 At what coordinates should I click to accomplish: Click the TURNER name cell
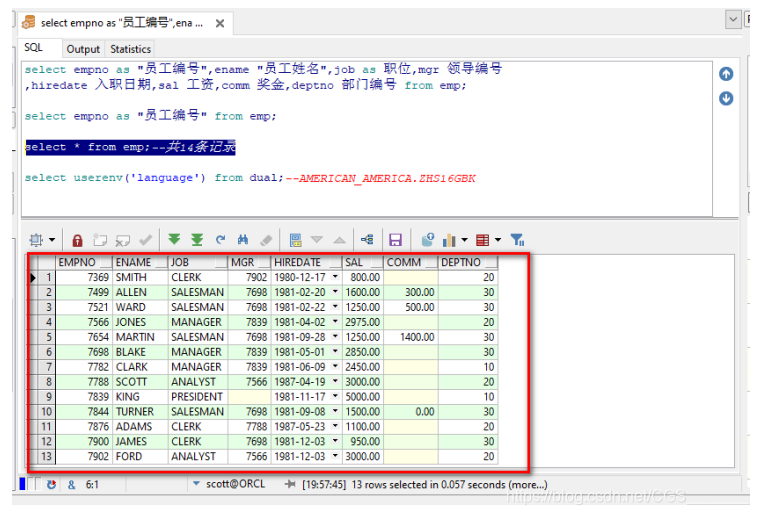(x=140, y=412)
